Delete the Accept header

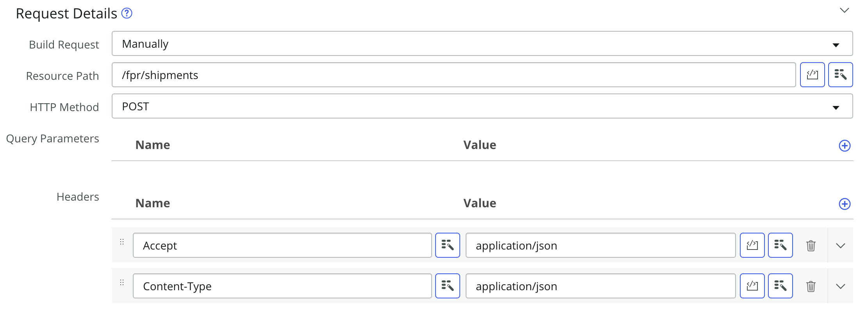point(811,246)
